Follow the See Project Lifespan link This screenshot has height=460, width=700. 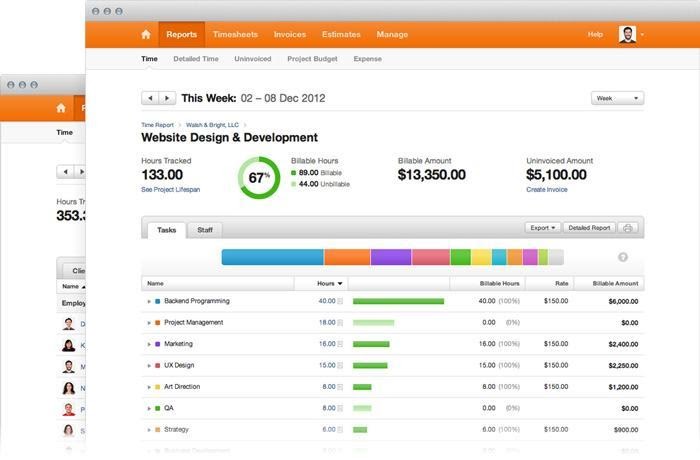171,190
